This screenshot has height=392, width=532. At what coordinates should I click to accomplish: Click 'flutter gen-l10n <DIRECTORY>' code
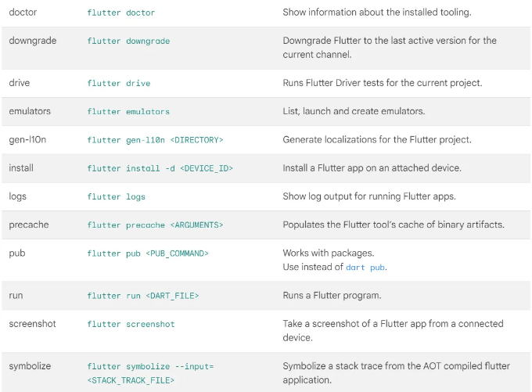[155, 140]
